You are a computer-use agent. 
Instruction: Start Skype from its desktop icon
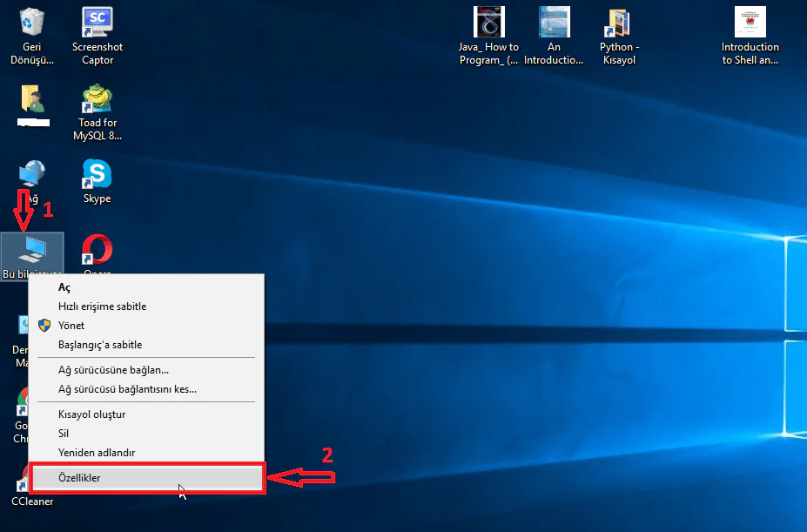[x=96, y=174]
